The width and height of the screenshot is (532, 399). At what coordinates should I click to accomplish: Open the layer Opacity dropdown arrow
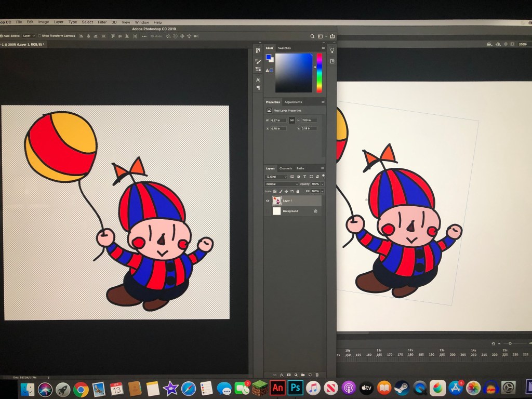[322, 184]
